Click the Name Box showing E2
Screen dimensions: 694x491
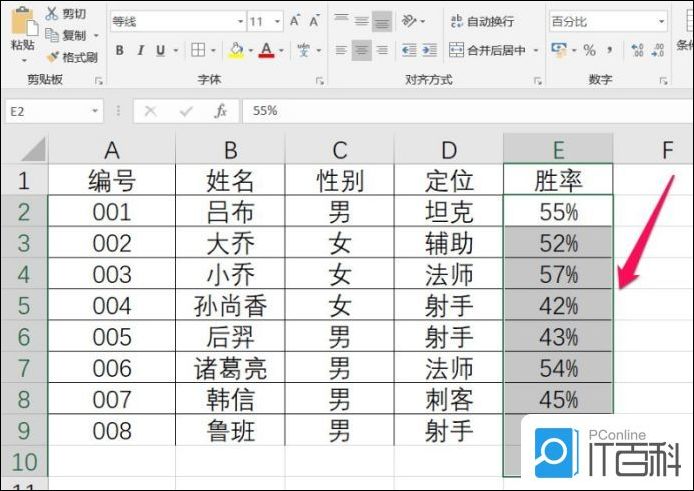(48, 111)
